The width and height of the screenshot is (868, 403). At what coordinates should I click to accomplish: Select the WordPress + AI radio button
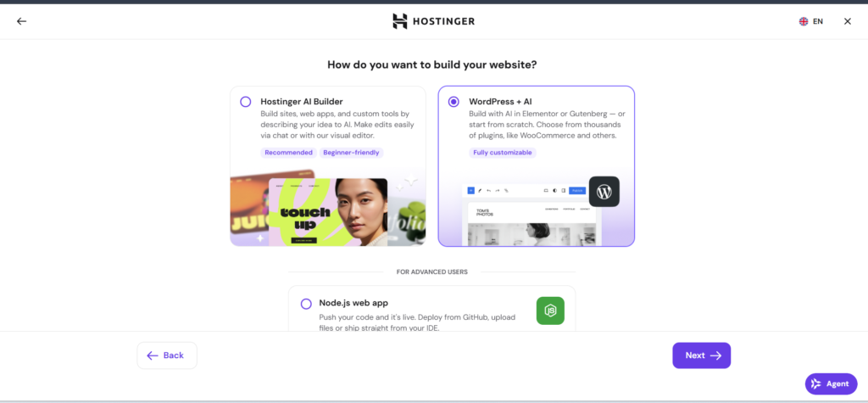[453, 102]
